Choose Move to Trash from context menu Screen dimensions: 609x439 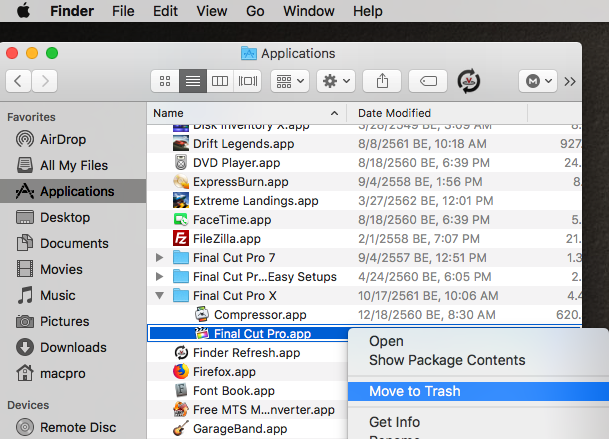click(478, 391)
